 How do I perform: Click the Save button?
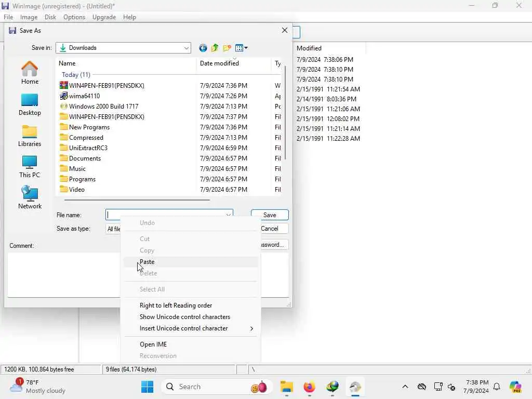270,215
